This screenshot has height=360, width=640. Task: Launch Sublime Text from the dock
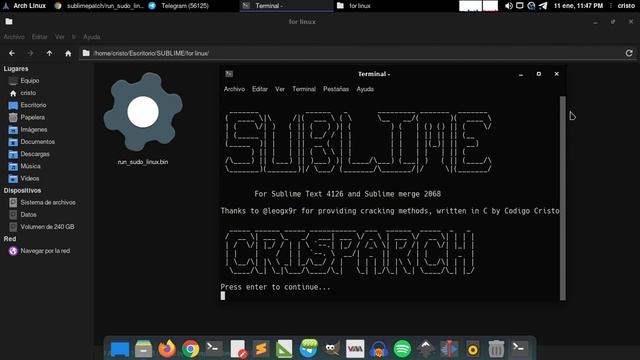tap(261, 349)
